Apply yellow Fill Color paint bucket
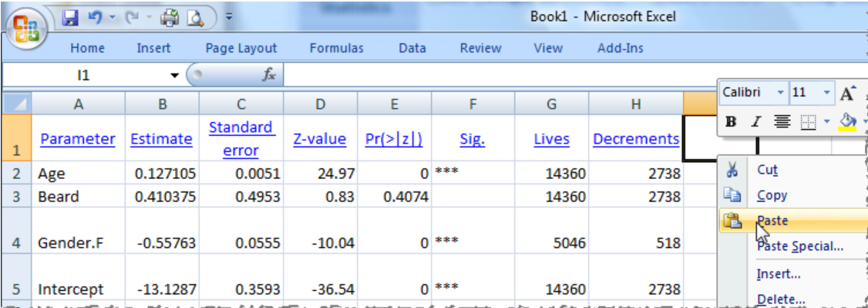The width and height of the screenshot is (868, 308). (x=847, y=121)
